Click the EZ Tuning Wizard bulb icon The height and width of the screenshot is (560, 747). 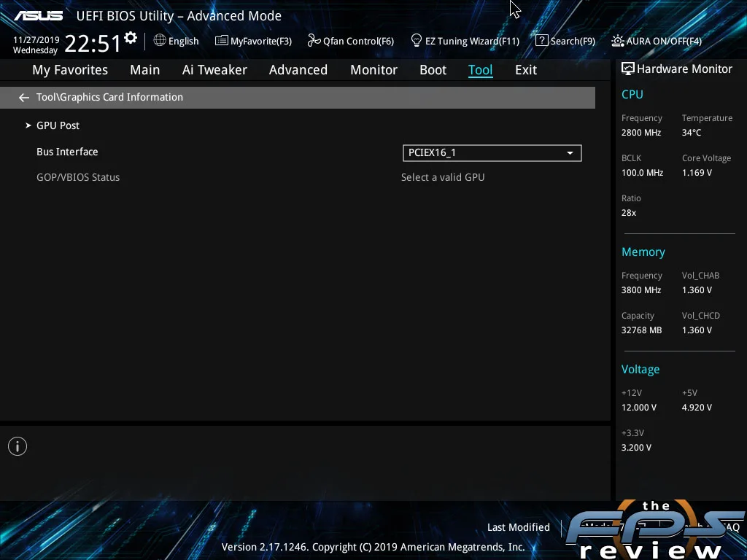tap(417, 41)
